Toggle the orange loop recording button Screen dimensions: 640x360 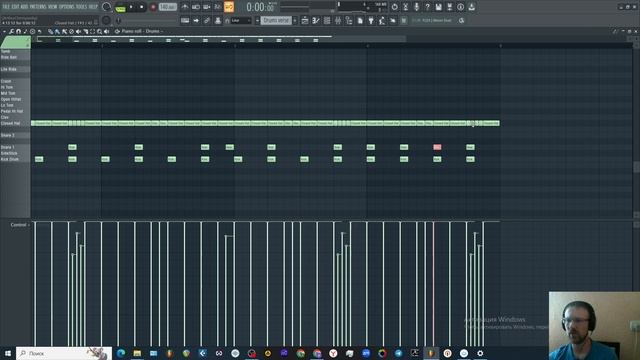[229, 7]
